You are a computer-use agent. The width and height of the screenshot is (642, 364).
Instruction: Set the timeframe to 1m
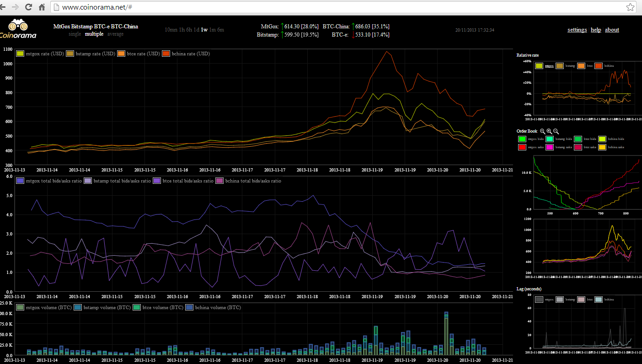click(x=212, y=30)
